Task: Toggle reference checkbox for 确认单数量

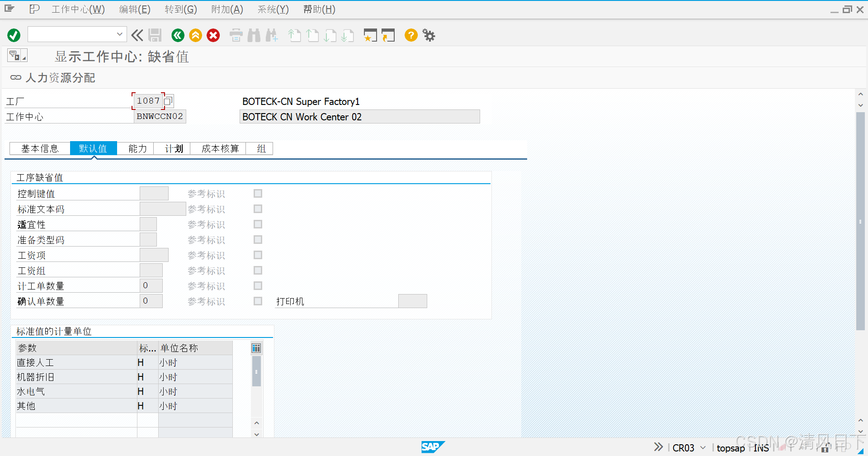Action: [258, 301]
